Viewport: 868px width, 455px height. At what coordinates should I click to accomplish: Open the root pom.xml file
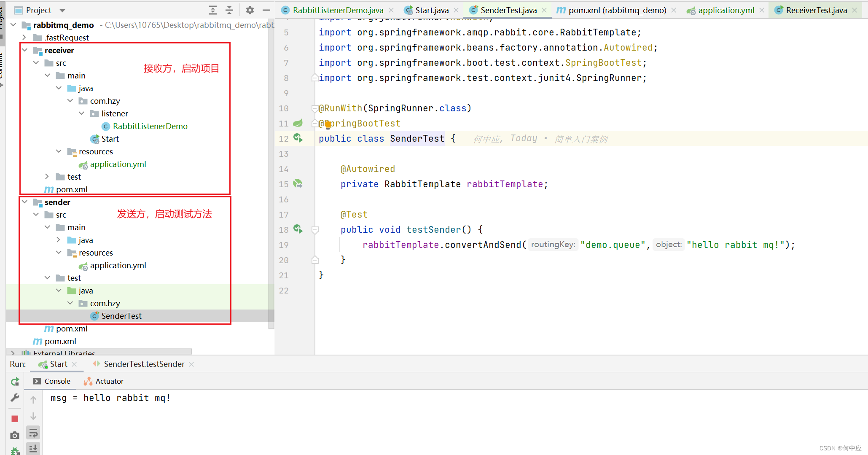(x=60, y=341)
